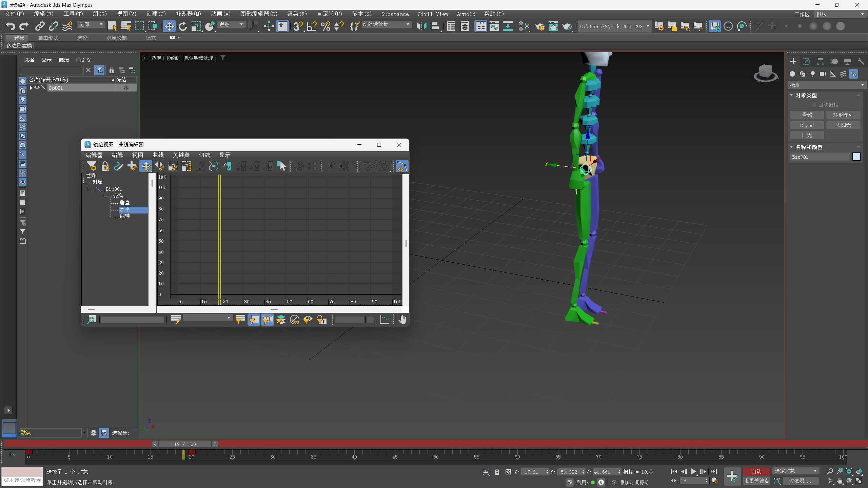
Task: Activate Select and Rotate tool
Action: coord(183,26)
